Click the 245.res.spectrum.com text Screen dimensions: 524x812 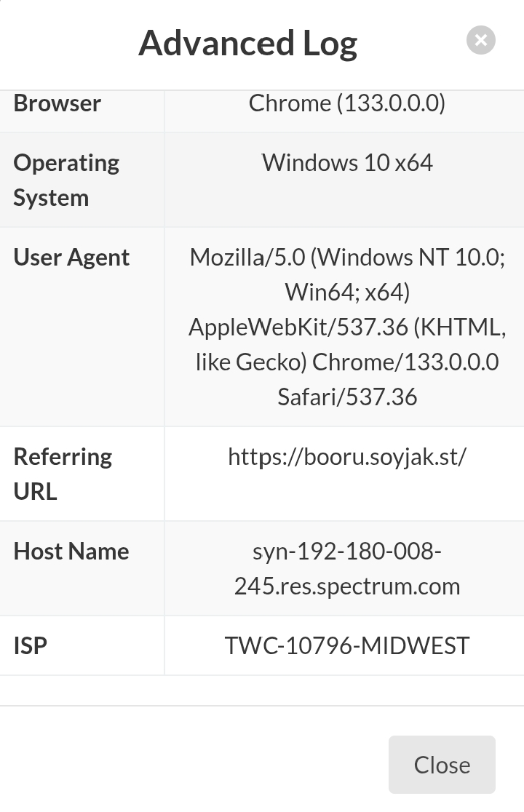click(347, 586)
